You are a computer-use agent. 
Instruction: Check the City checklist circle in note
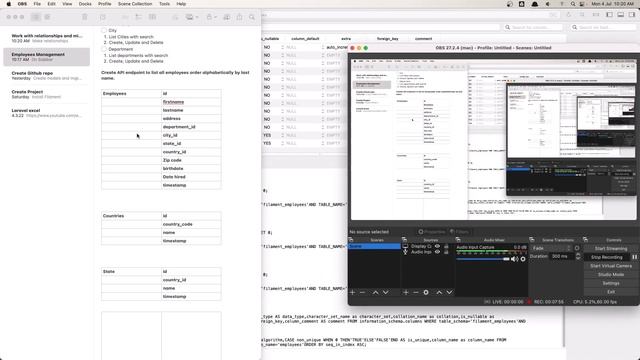click(104, 30)
